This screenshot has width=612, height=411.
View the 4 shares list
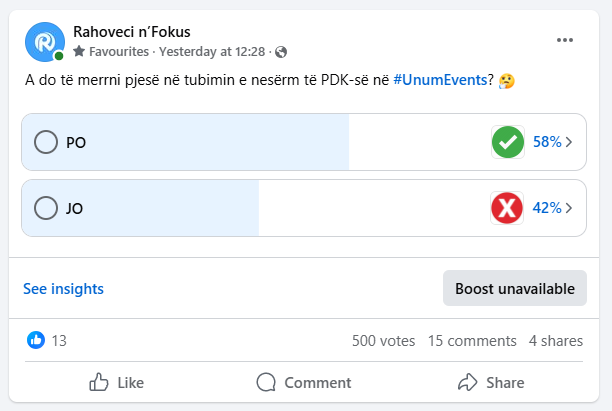tap(556, 341)
